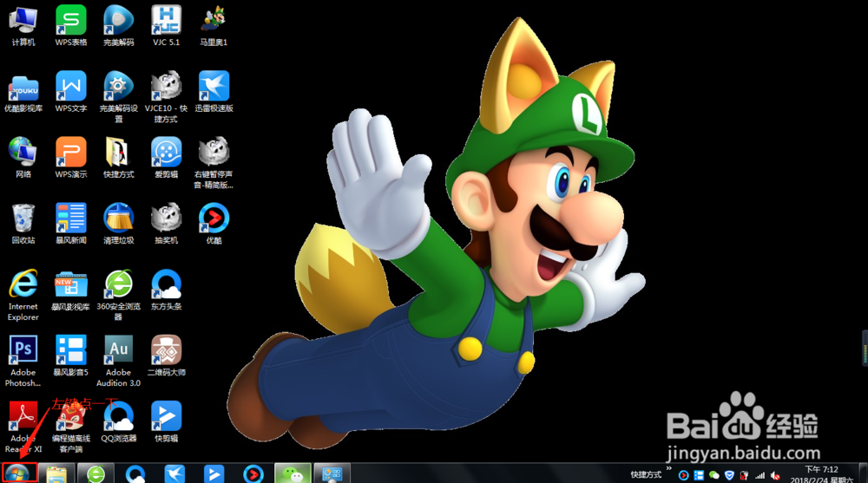868x483 pixels.
Task: Select the 快剪辑 desktop icon
Action: (166, 421)
